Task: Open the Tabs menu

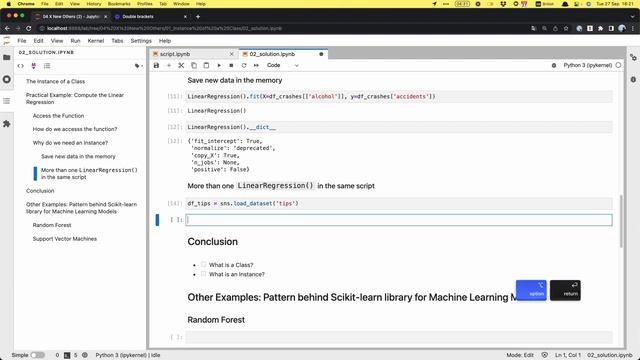Action: pyautogui.click(x=117, y=41)
